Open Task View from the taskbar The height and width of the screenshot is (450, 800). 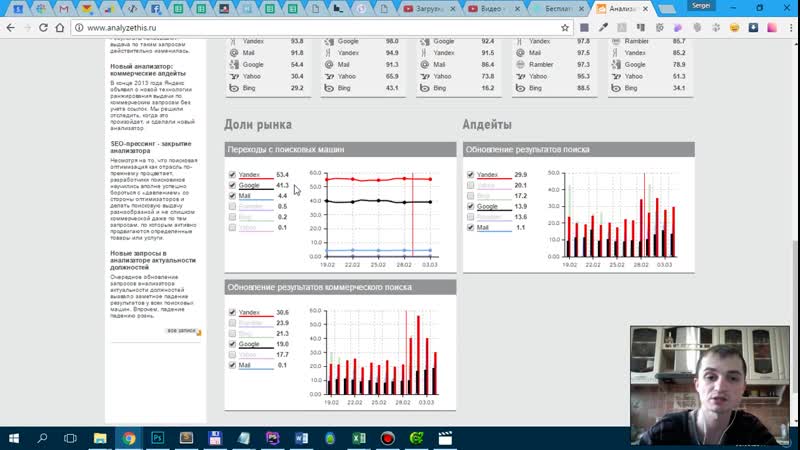coord(70,438)
